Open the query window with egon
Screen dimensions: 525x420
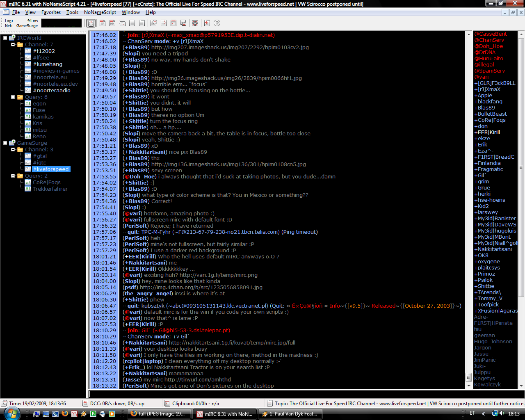coord(39,104)
